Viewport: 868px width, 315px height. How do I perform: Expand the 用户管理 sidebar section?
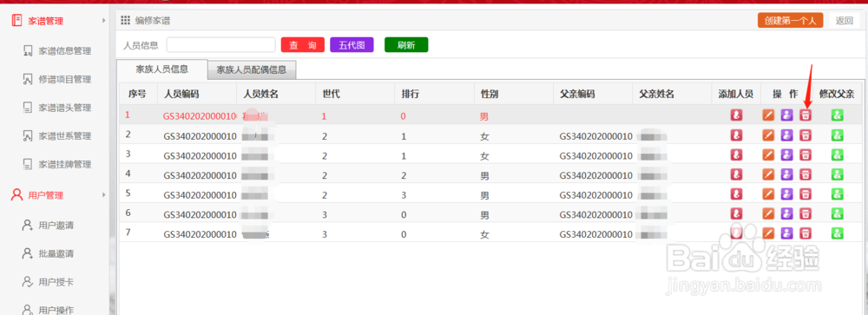click(104, 195)
